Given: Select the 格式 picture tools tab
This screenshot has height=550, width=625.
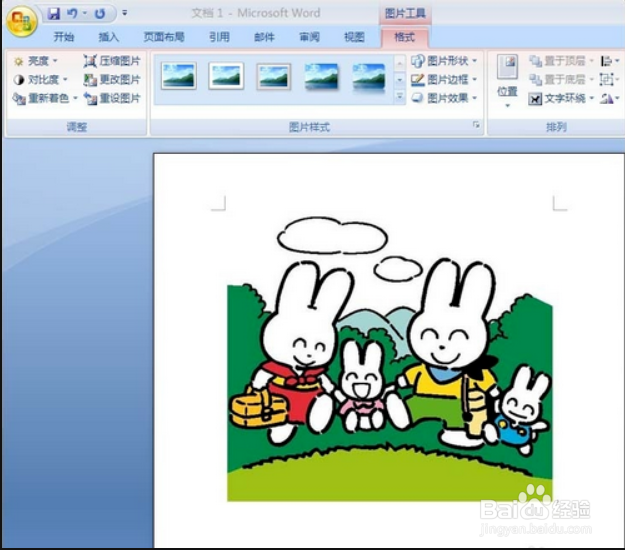Looking at the screenshot, I should 405,37.
